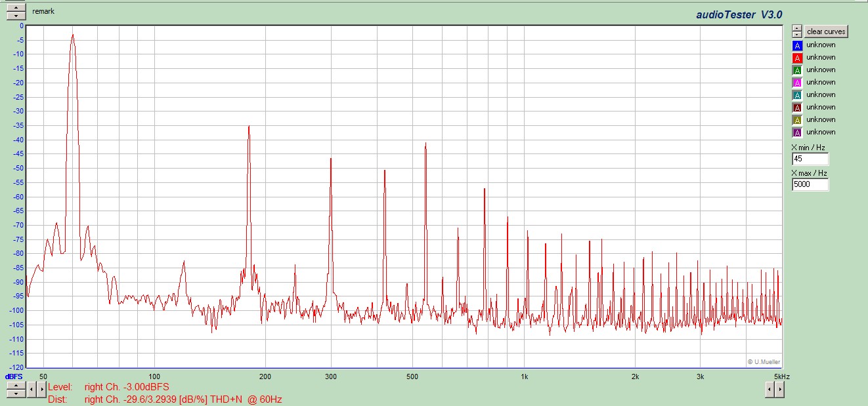Click the left arrow button beside Level text
The image size is (868, 406).
pos(32,389)
